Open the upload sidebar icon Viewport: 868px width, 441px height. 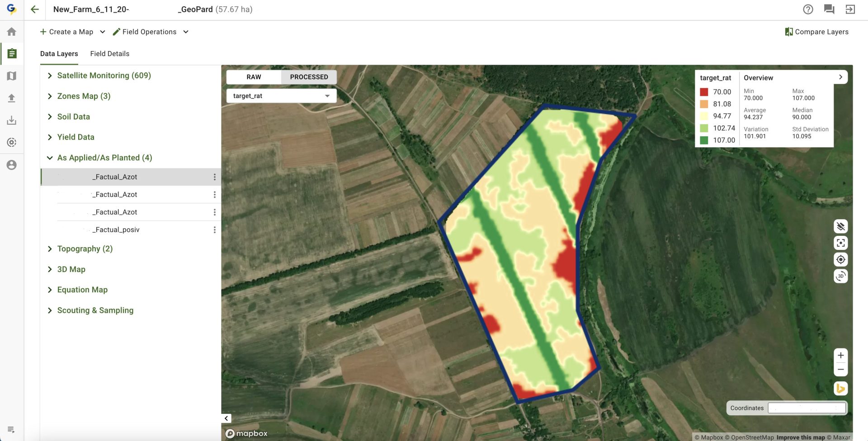[x=12, y=98]
